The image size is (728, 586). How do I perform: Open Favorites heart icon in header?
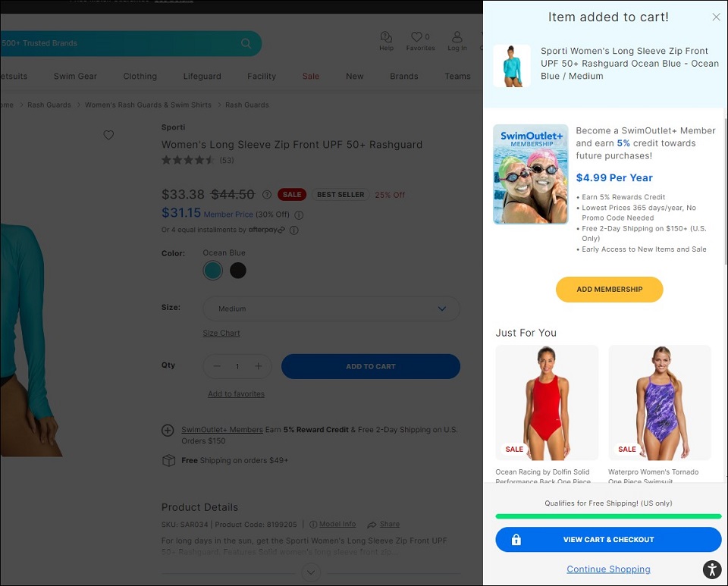click(x=416, y=36)
